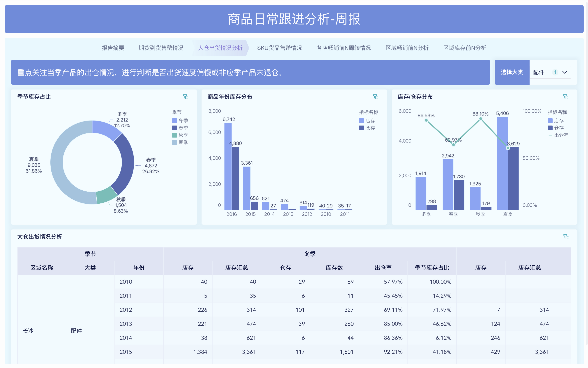Screen dimensions: 588x368
Task: Switch to the SKU货品售罄情况 tab
Action: 280,48
